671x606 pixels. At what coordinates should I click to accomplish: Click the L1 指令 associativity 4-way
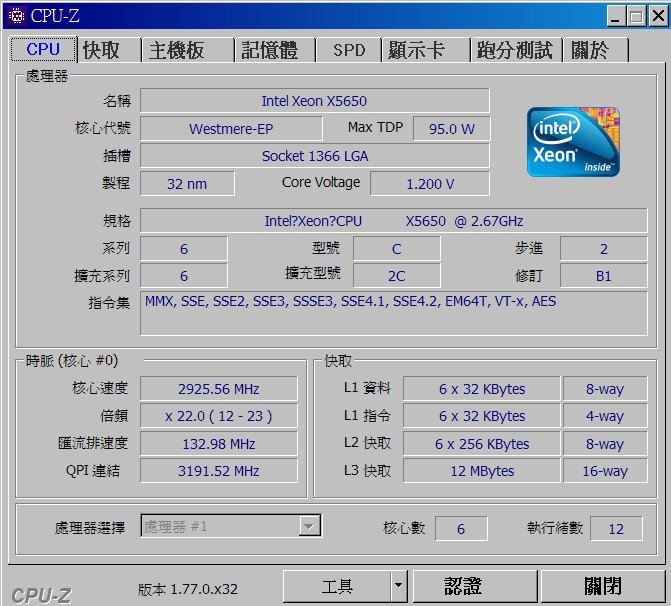tap(605, 416)
